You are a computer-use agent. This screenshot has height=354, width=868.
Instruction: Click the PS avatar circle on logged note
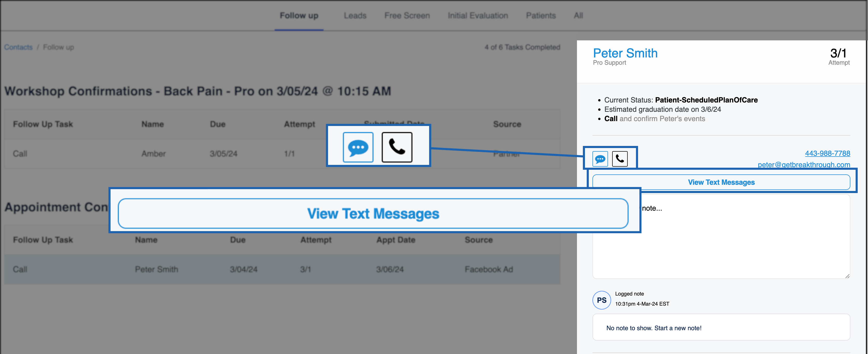click(x=602, y=300)
